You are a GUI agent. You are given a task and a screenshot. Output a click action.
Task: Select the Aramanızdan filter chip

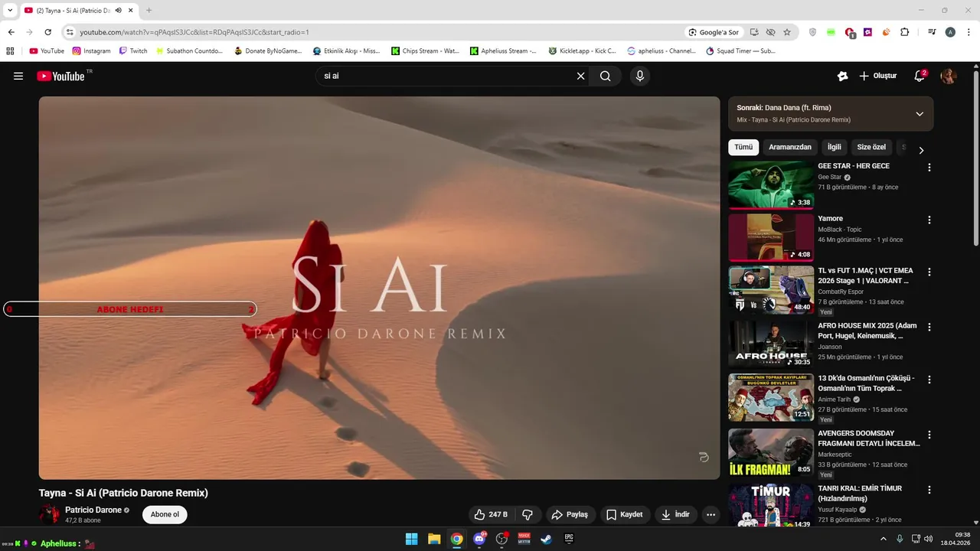point(790,147)
